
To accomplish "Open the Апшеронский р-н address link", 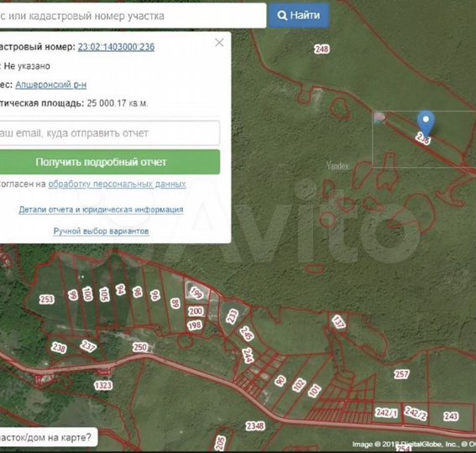I will 50,85.
